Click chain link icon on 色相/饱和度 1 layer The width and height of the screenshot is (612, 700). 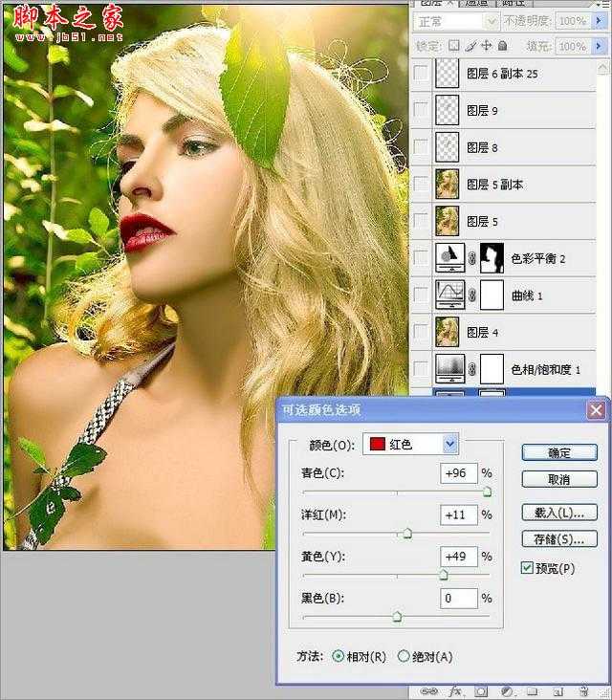click(x=472, y=369)
